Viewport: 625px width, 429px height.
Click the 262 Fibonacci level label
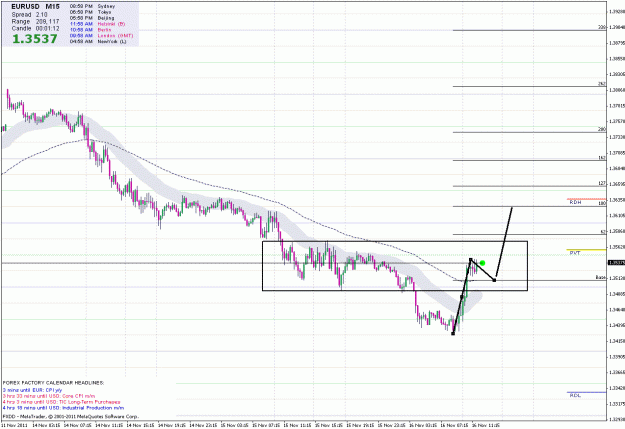[x=602, y=84]
